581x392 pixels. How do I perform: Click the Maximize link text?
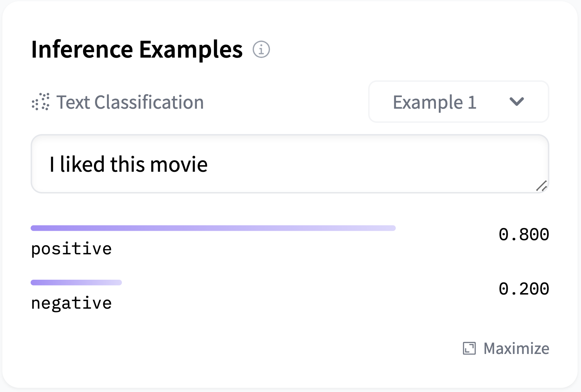(x=516, y=348)
